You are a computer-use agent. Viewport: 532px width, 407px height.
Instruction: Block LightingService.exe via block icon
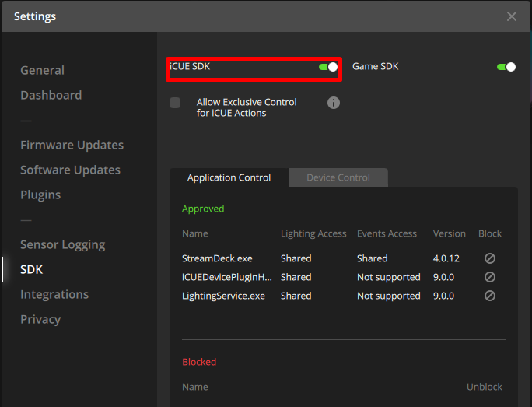489,296
